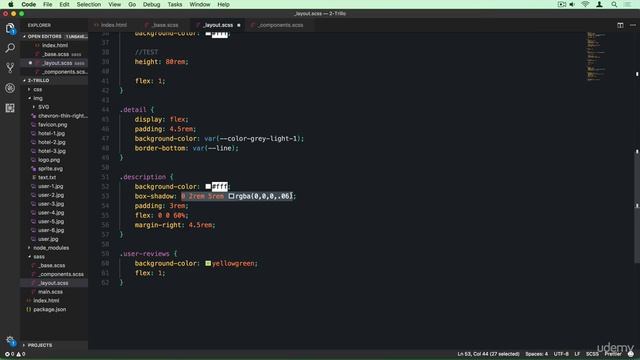Open _components.scss in OPEN EDITORS list

tap(64, 72)
